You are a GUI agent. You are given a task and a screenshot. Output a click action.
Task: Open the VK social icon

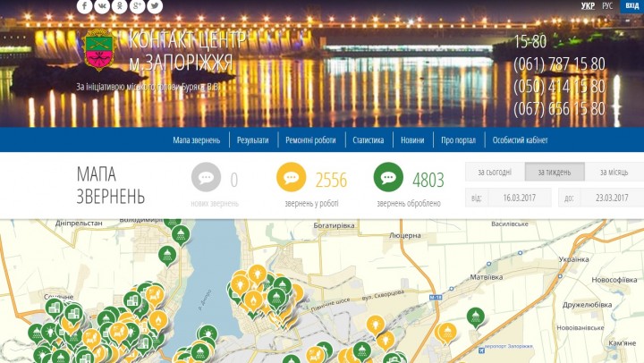(102, 5)
